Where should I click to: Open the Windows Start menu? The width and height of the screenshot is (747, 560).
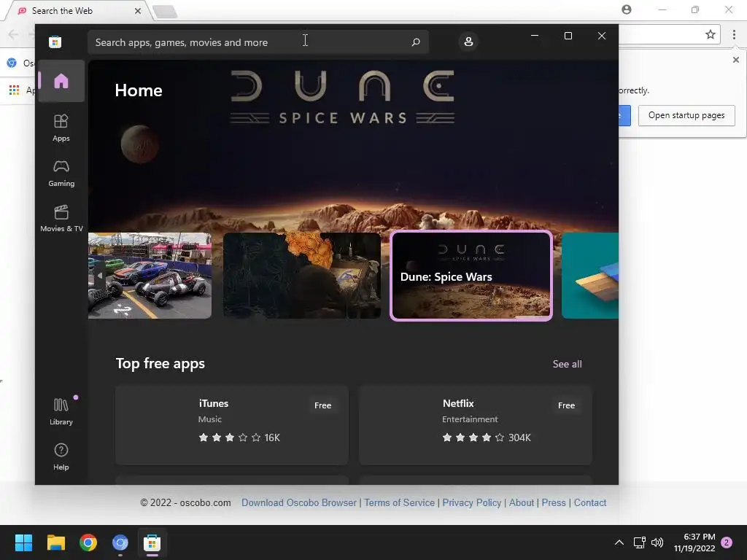tap(23, 542)
